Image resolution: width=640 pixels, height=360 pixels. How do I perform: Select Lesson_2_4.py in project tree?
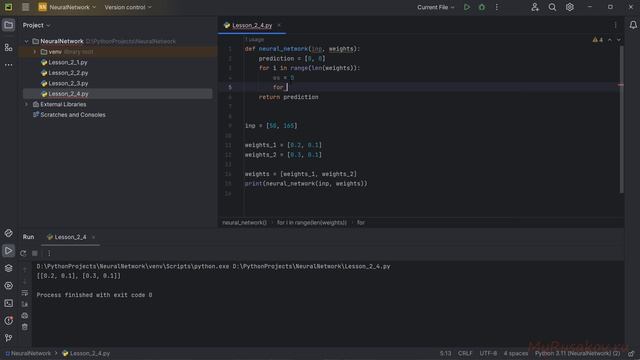pyautogui.click(x=68, y=94)
